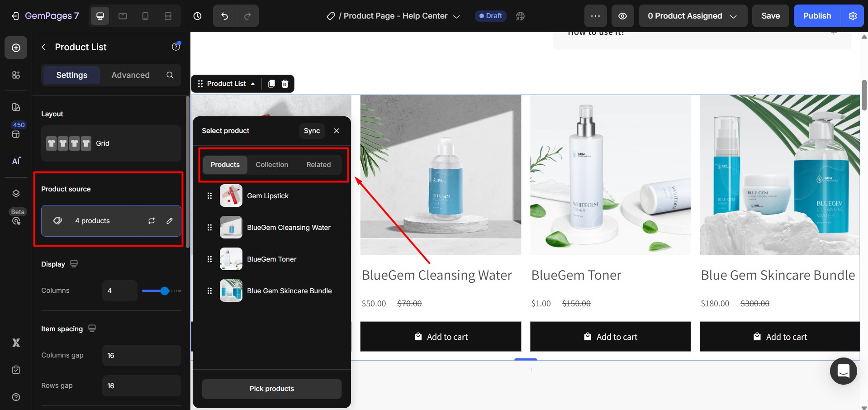Click the redo icon in the toolbar
This screenshot has width=868, height=410.
[x=247, y=16]
